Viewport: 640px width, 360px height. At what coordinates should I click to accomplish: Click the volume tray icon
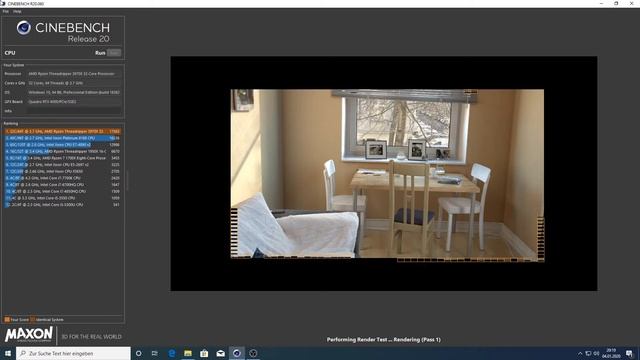tap(596, 353)
